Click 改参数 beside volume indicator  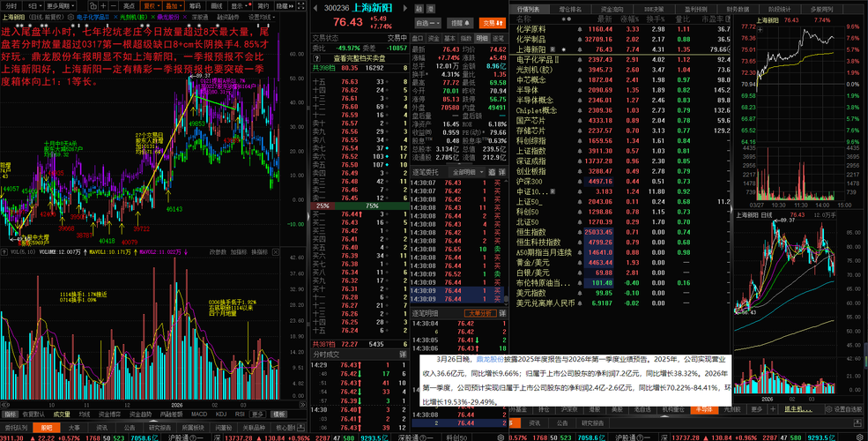click(x=219, y=251)
